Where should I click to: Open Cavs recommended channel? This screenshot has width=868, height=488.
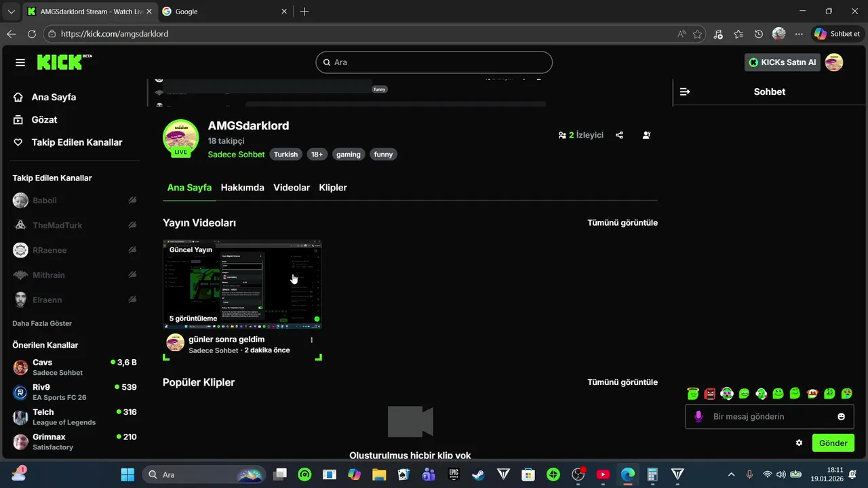(x=75, y=367)
